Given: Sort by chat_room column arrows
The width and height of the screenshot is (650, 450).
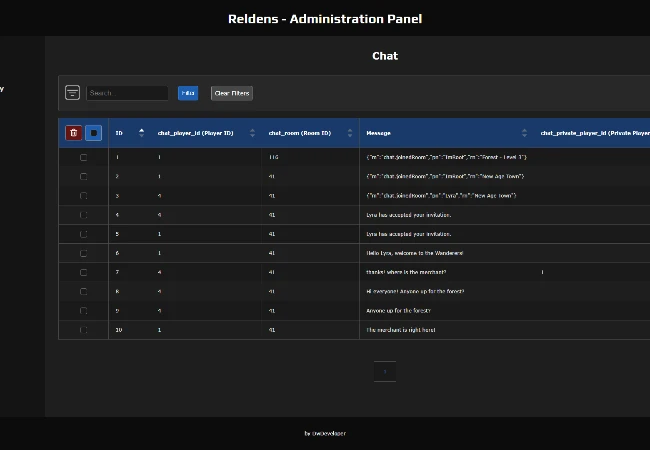Looking at the screenshot, I should [350, 133].
